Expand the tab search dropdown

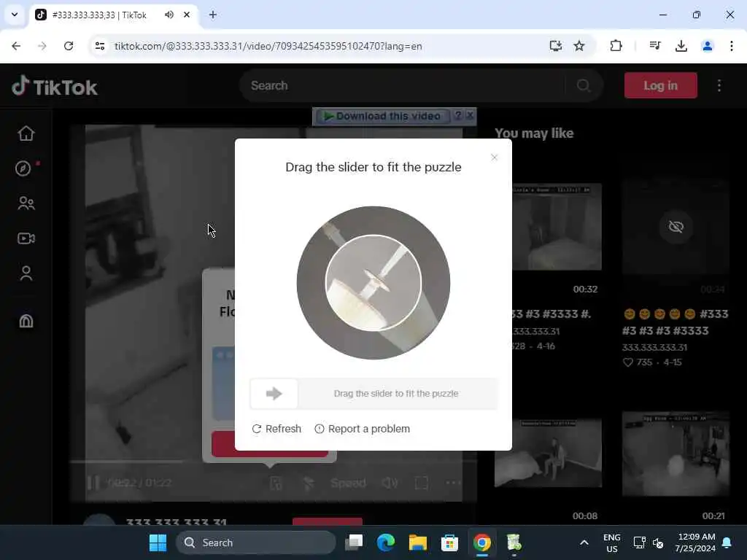15,15
